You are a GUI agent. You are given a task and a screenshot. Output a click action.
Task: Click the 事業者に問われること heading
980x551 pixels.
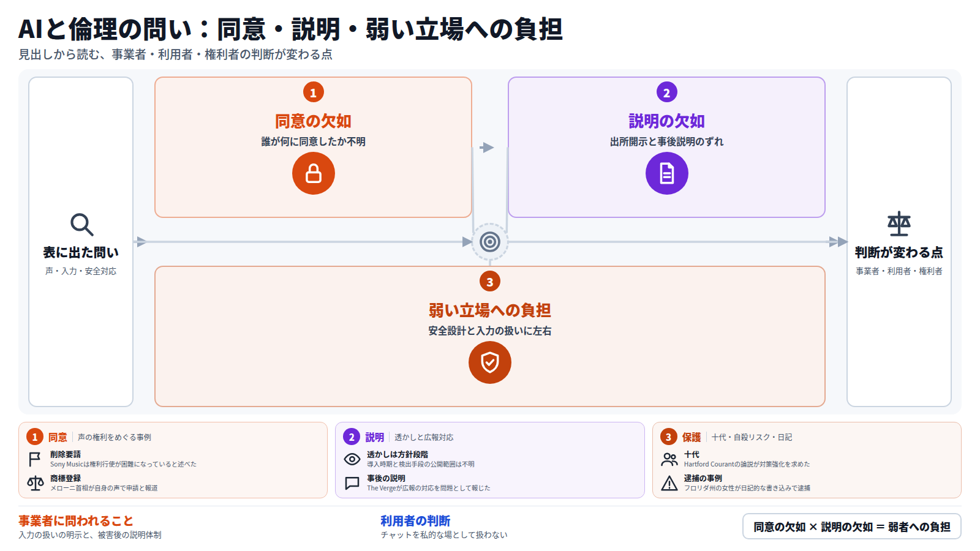click(76, 521)
